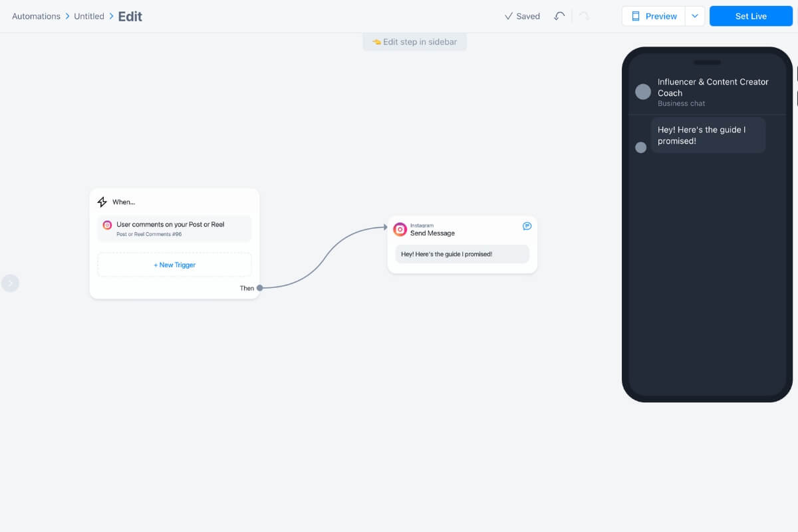798x532 pixels.
Task: Click Set Live to publish the automation
Action: click(750, 15)
